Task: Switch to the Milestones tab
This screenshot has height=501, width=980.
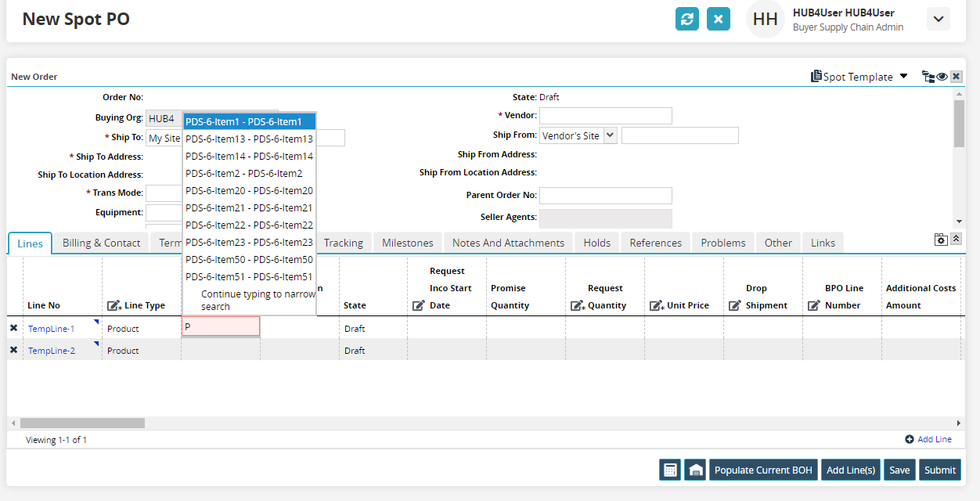Action: coord(407,243)
